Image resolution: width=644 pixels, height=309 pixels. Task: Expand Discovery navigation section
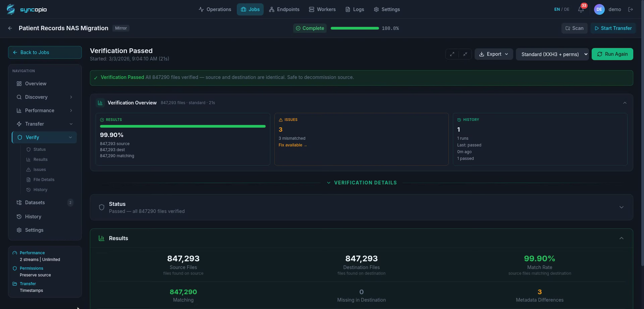44,97
